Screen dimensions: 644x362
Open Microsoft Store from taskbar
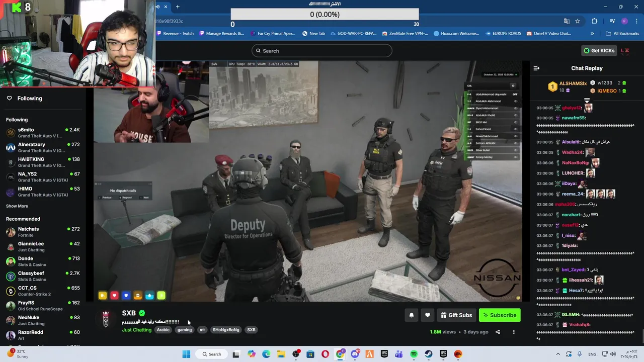point(310,354)
